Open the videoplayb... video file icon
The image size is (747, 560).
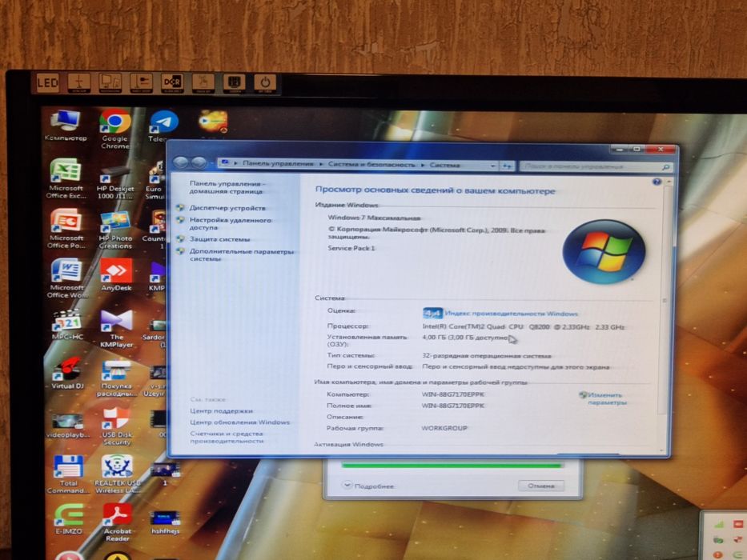[67, 426]
